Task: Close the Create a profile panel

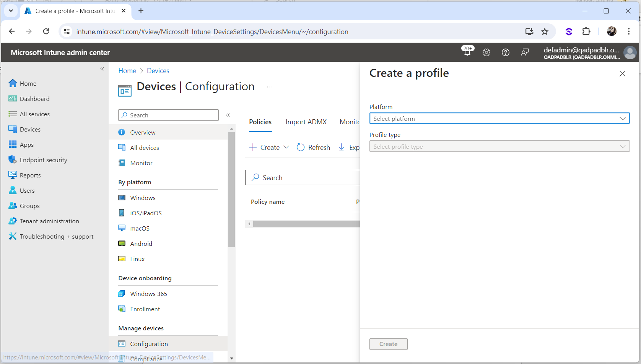Action: coord(622,73)
